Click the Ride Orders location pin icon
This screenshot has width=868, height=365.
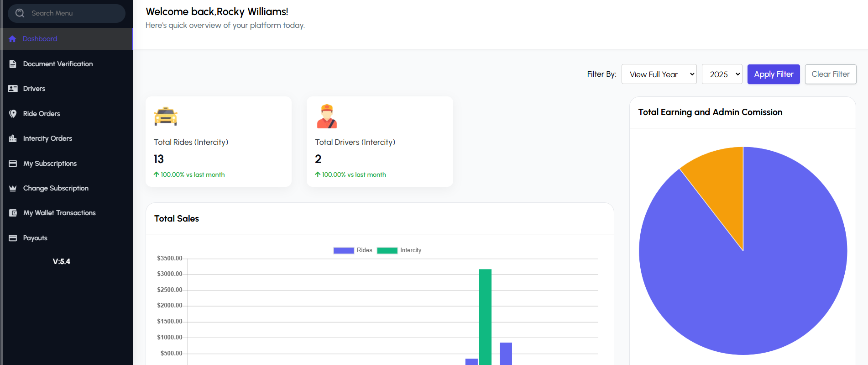pyautogui.click(x=13, y=114)
